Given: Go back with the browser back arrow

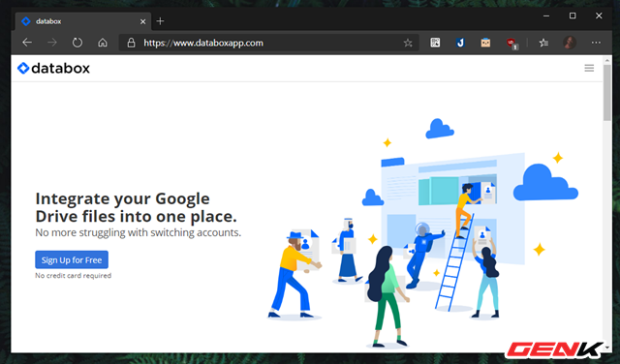Looking at the screenshot, I should (27, 43).
